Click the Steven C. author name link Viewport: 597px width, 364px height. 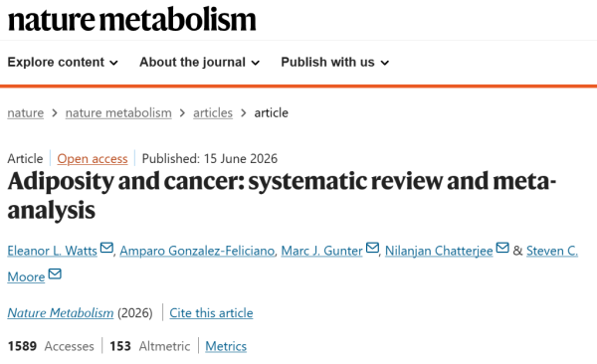(x=552, y=251)
